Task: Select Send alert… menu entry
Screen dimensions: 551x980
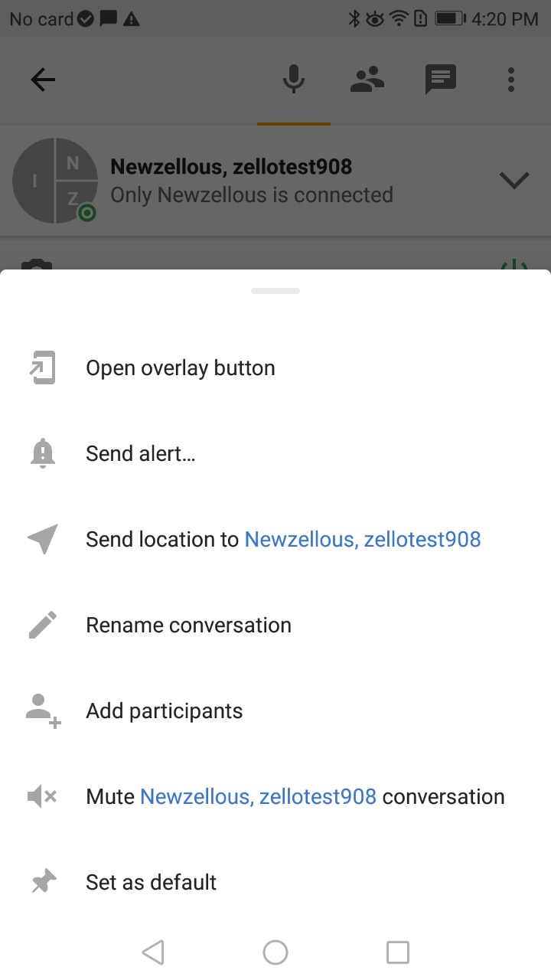Action: pos(275,454)
